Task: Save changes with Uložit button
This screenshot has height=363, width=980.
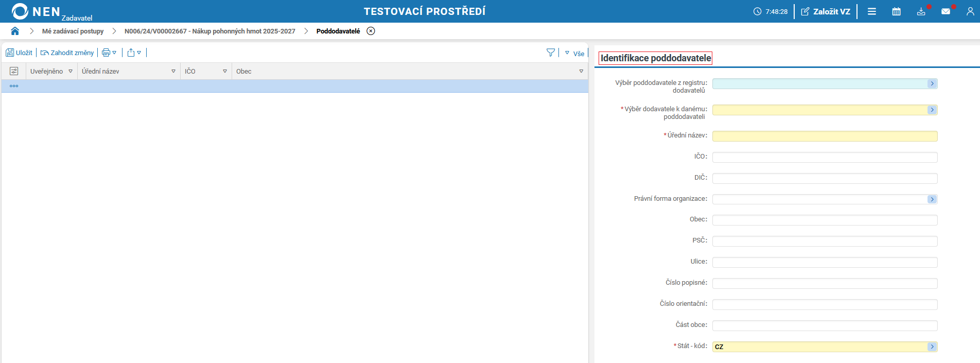Action: click(19, 53)
